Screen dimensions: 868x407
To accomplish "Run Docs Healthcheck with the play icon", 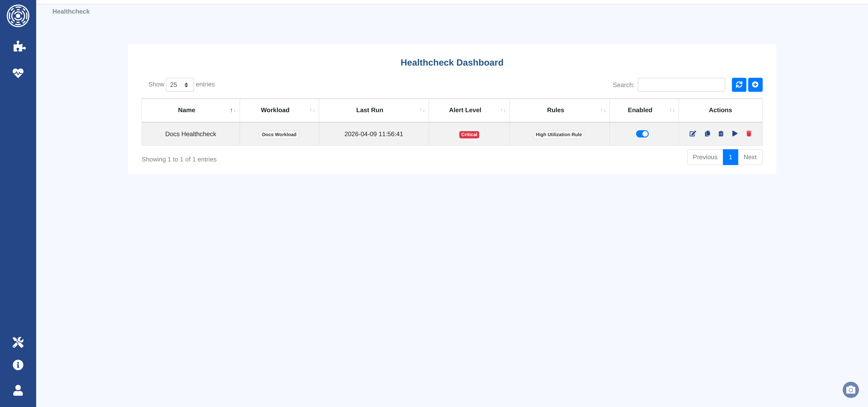I will 735,134.
